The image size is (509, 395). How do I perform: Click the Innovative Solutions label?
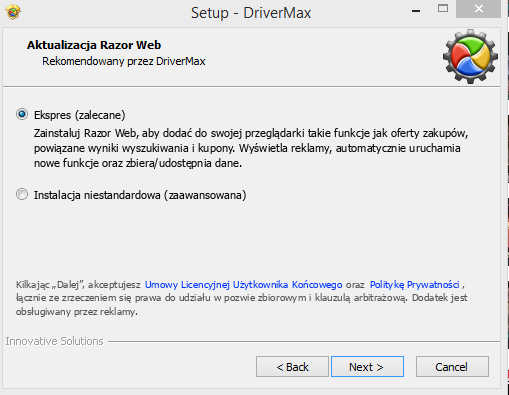click(x=54, y=341)
